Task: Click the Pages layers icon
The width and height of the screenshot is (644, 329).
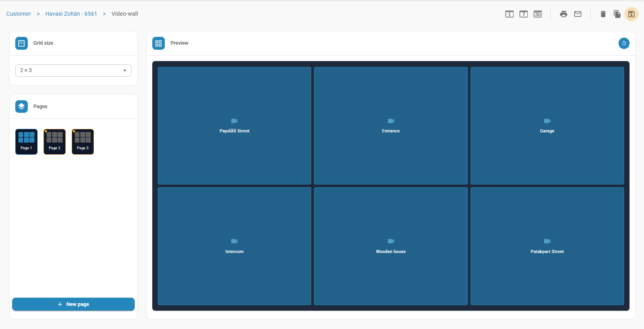Action: (22, 107)
